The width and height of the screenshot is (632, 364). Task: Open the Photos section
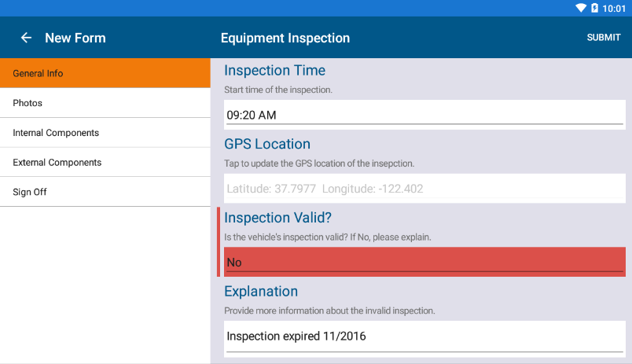pyautogui.click(x=105, y=103)
